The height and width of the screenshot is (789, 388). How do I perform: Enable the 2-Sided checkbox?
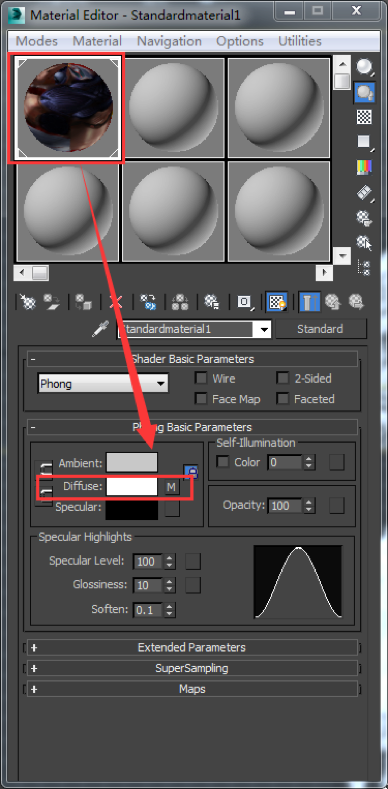pos(283,378)
